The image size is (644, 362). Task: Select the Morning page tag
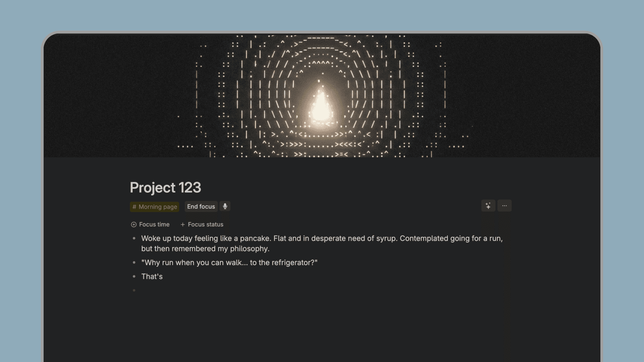(155, 207)
